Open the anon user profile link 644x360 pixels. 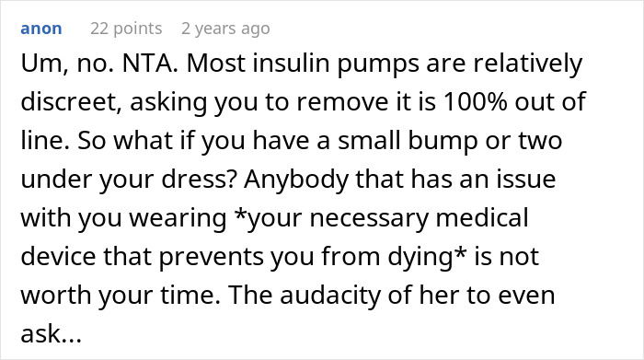click(41, 29)
